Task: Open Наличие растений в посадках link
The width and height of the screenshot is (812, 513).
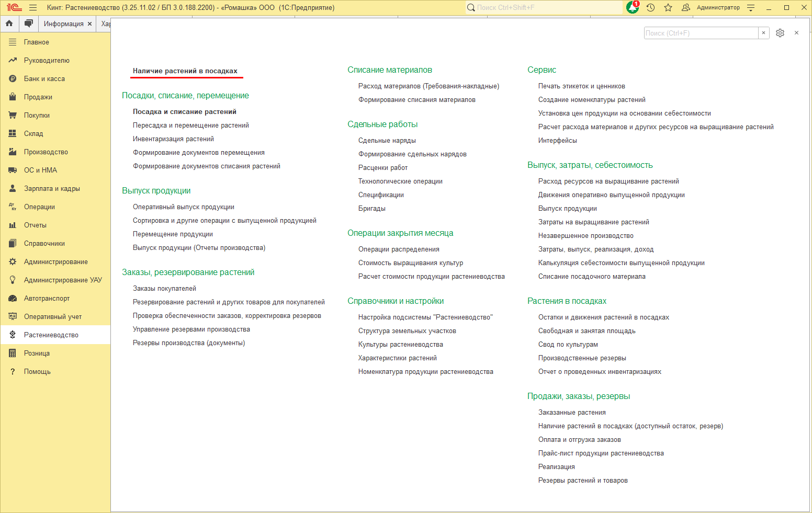Action: (185, 71)
